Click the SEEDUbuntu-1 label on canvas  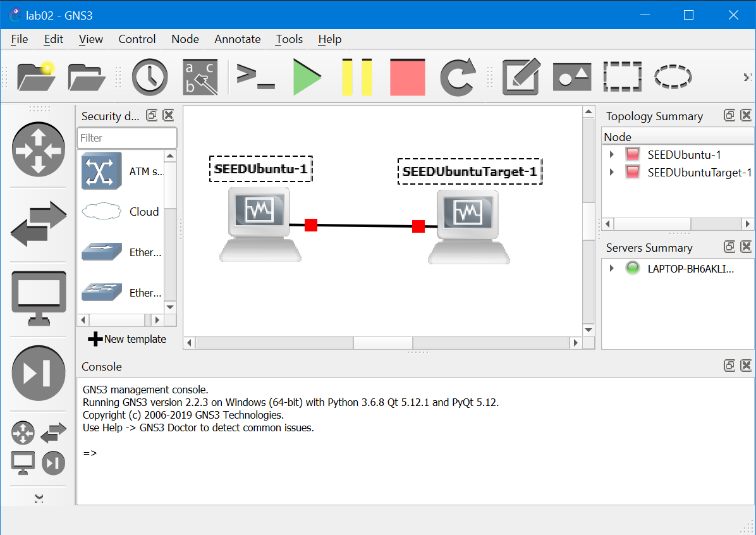click(261, 169)
